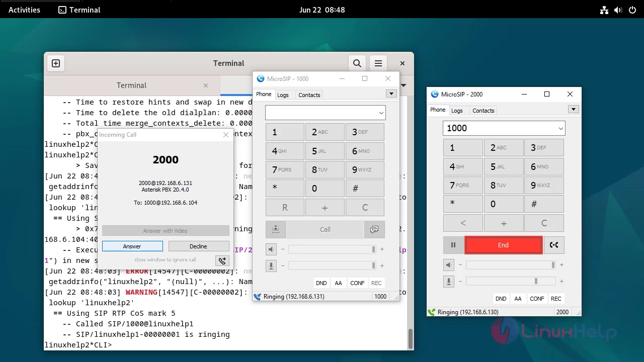Open menu arrow in MicroSIP 2000 tab bar
The width and height of the screenshot is (644, 362).
pyautogui.click(x=573, y=109)
